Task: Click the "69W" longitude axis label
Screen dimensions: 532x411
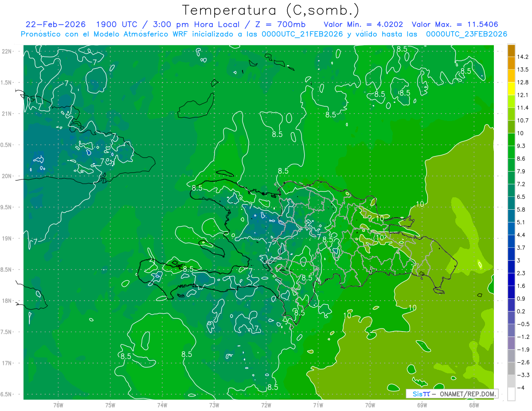Action: pyautogui.click(x=422, y=405)
